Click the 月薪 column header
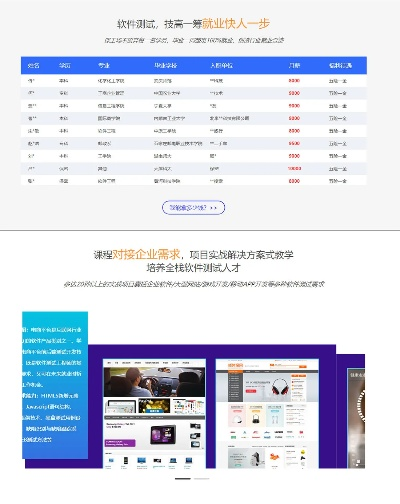The width and height of the screenshot is (400, 504). tap(294, 65)
